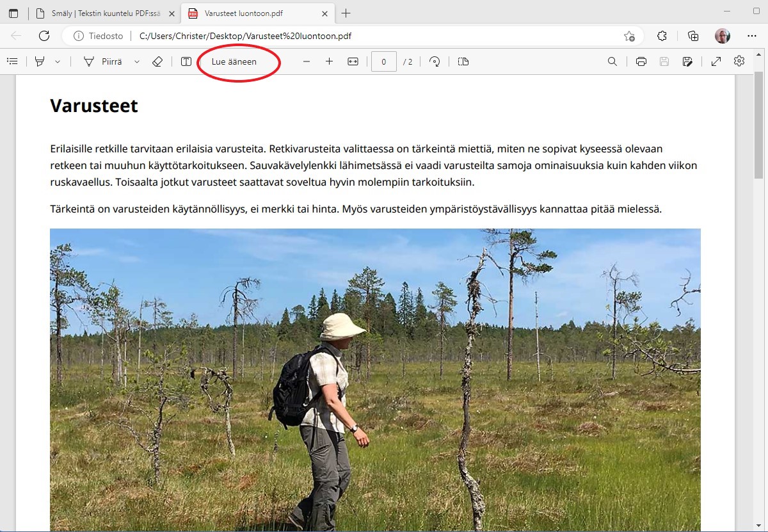The height and width of the screenshot is (532, 768).
Task: Print the PDF document
Action: pos(641,61)
